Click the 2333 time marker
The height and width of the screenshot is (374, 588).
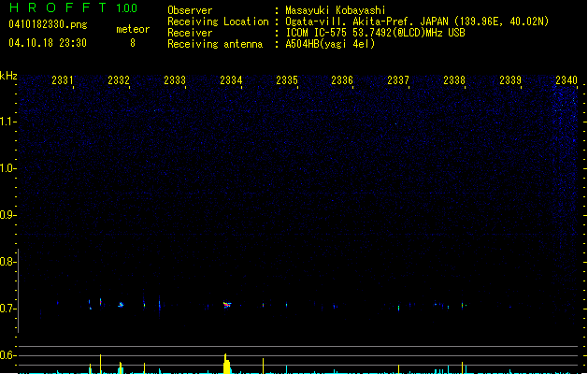tap(175, 80)
